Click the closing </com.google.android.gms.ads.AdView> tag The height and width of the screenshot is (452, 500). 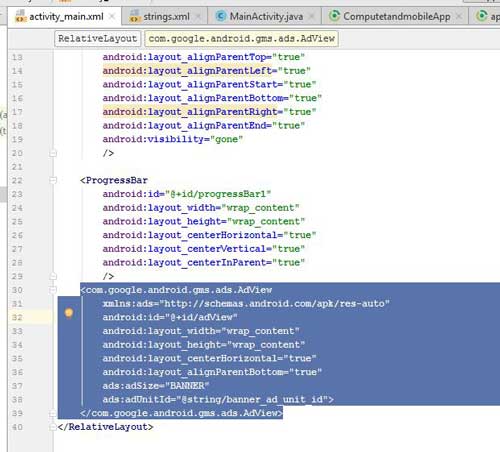(181, 413)
